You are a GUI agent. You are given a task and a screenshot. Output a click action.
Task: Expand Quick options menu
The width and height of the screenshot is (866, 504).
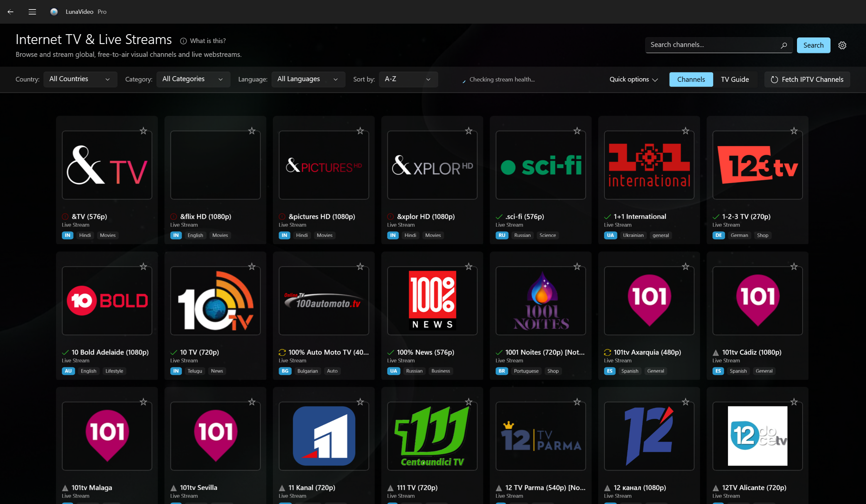pos(634,80)
